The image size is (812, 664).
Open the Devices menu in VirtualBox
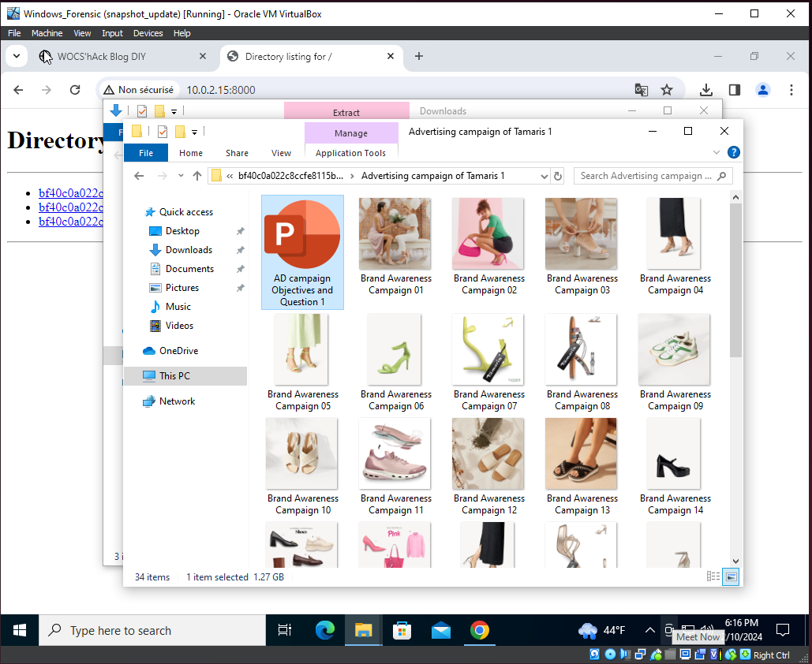pos(148,33)
